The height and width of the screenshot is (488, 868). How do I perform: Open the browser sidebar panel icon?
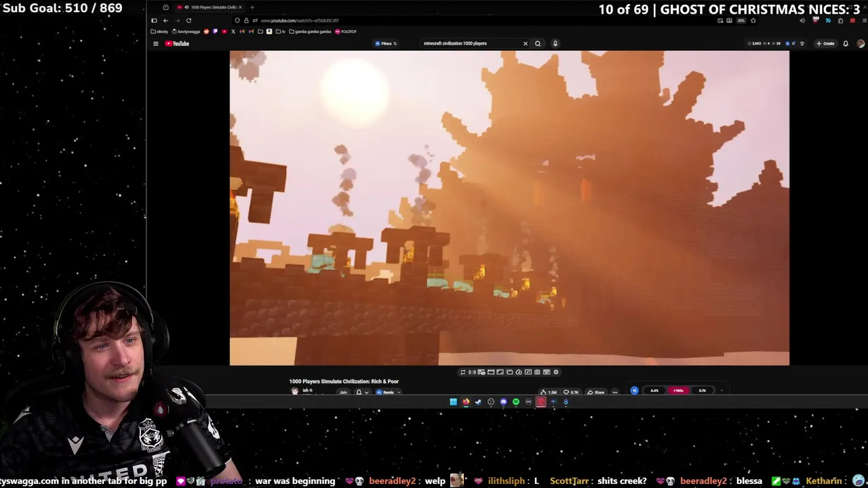(154, 20)
